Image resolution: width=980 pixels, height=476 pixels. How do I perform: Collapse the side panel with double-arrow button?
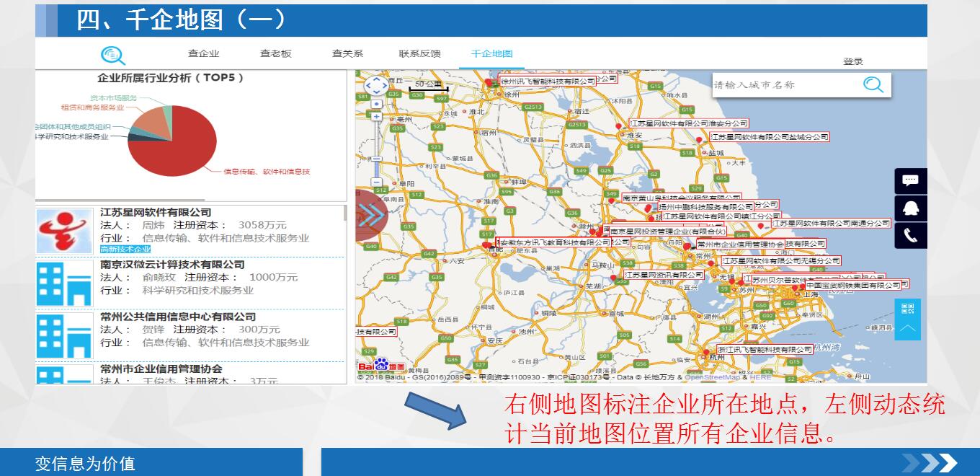[x=371, y=215]
